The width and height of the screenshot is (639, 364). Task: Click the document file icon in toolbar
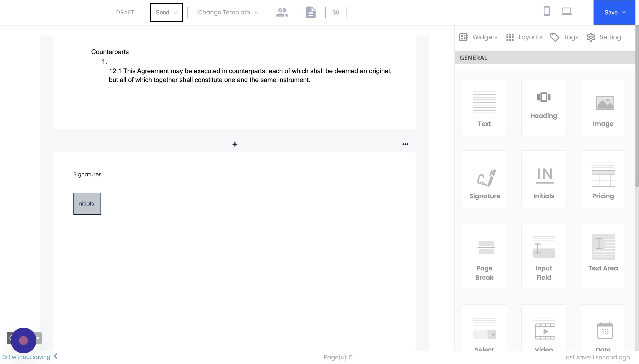tap(311, 12)
